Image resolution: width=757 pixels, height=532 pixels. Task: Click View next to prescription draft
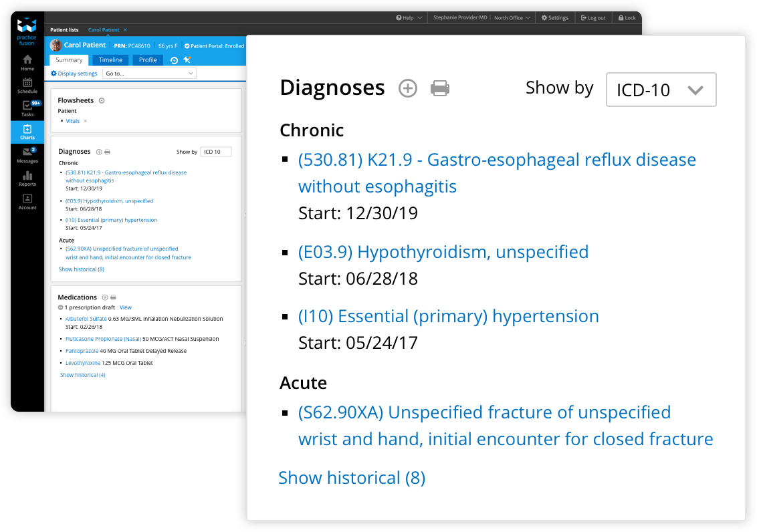pos(126,307)
